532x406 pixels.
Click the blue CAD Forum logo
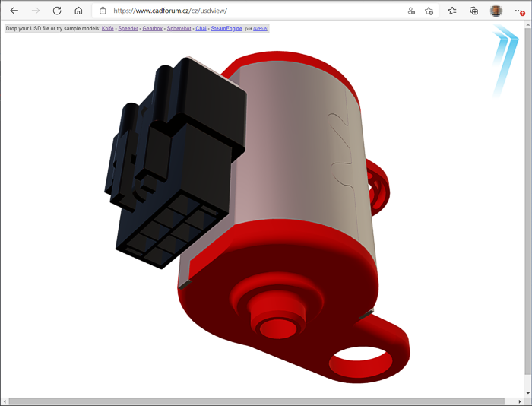(x=505, y=59)
